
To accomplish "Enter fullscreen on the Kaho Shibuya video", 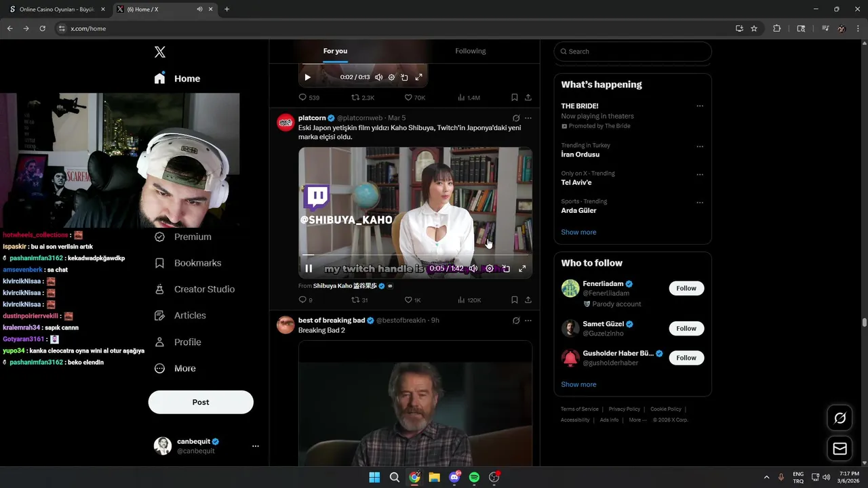I will coord(522,268).
